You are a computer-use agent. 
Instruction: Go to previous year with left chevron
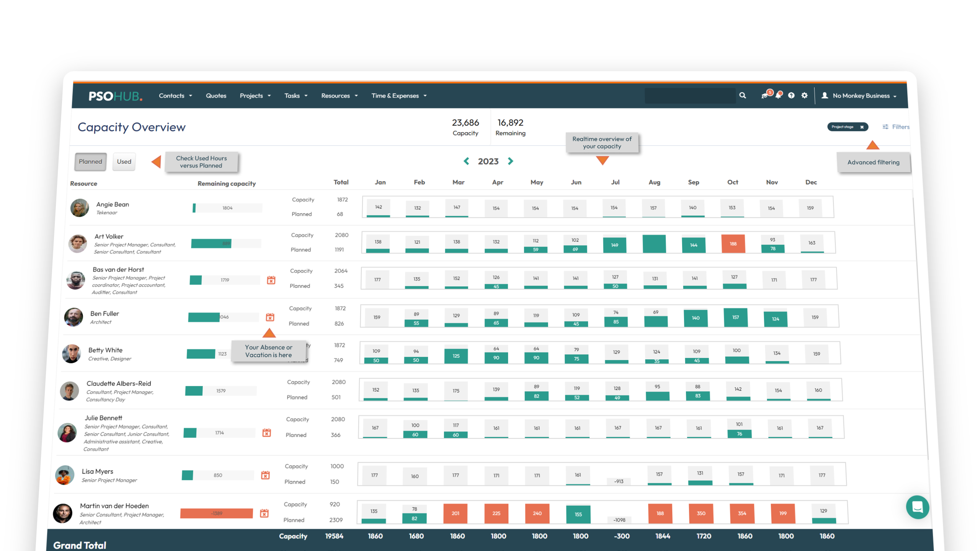[466, 161]
